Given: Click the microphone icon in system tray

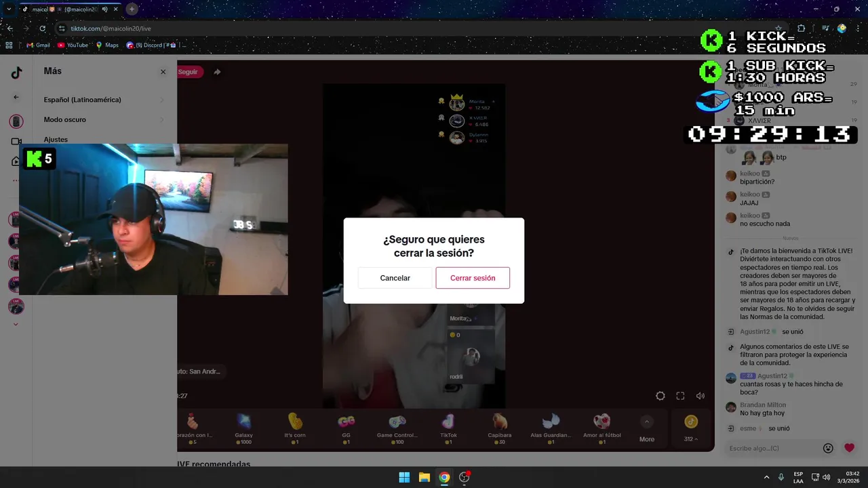Looking at the screenshot, I should pos(781,477).
